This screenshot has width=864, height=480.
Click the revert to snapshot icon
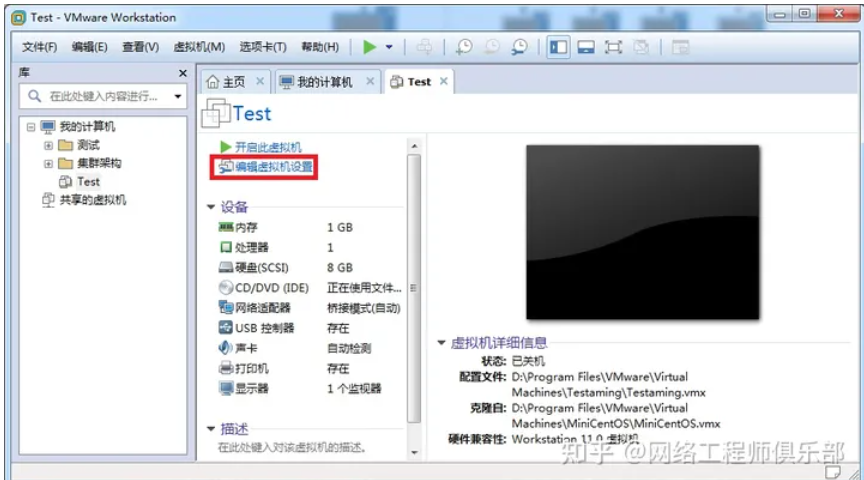click(x=492, y=47)
